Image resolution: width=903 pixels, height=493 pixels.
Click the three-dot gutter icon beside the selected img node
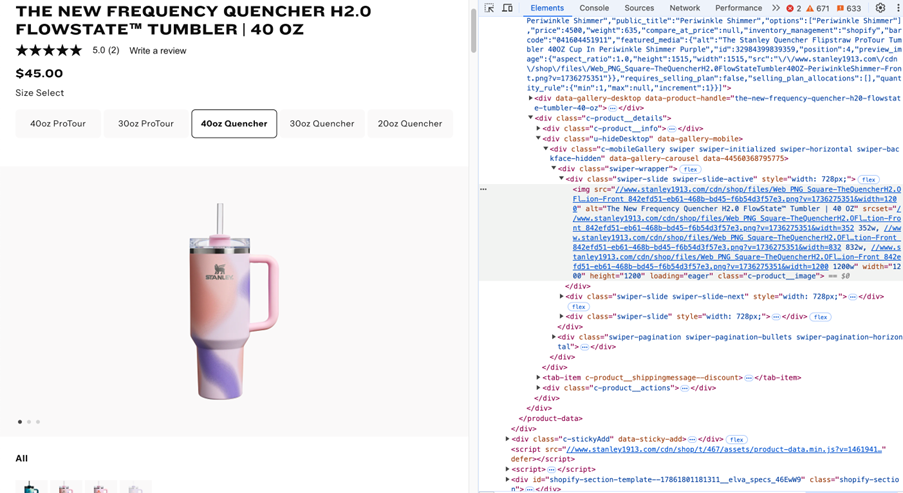tap(484, 189)
